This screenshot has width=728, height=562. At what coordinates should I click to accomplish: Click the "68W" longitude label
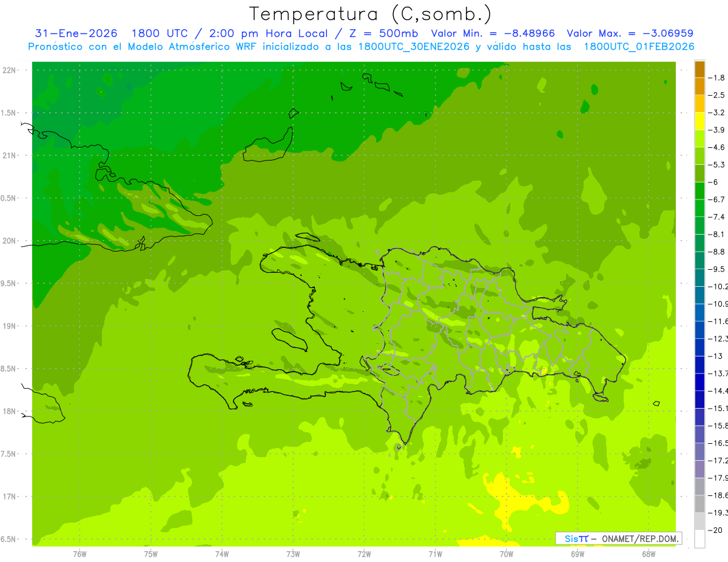(649, 554)
